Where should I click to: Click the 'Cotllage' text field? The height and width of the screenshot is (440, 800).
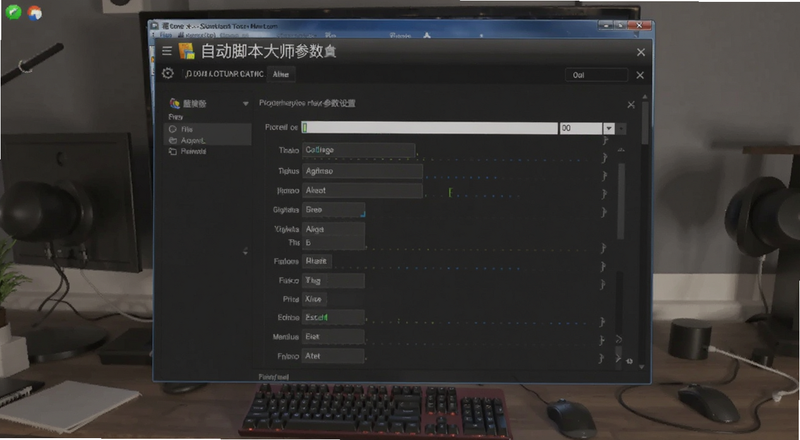[358, 150]
